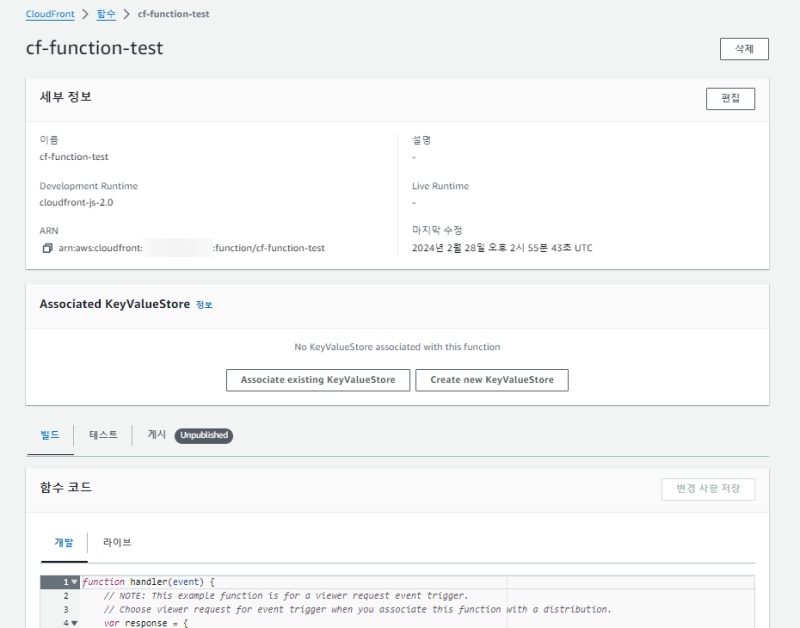Open the 게시 tab
Viewport: 800px width, 628px height.
tap(157, 435)
